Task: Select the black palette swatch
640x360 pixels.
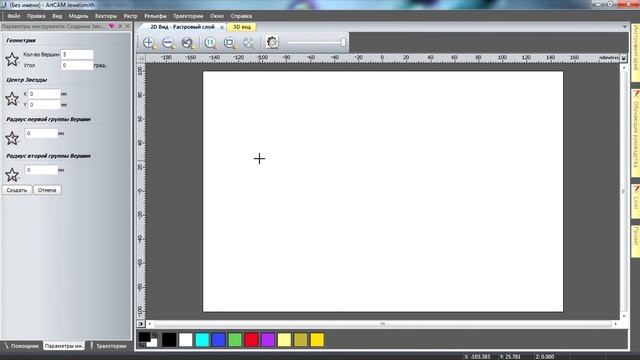Action: [x=169, y=340]
